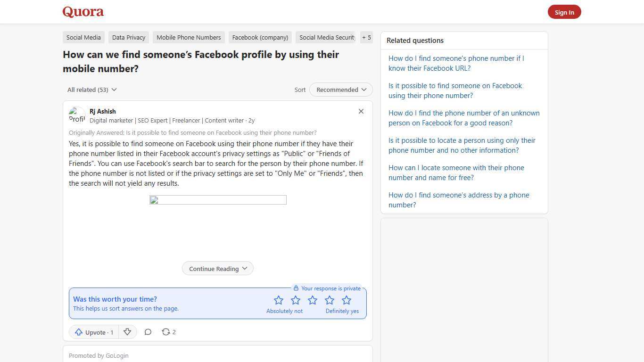Click the Quora logo
The image size is (644, 362).
pos(83,12)
